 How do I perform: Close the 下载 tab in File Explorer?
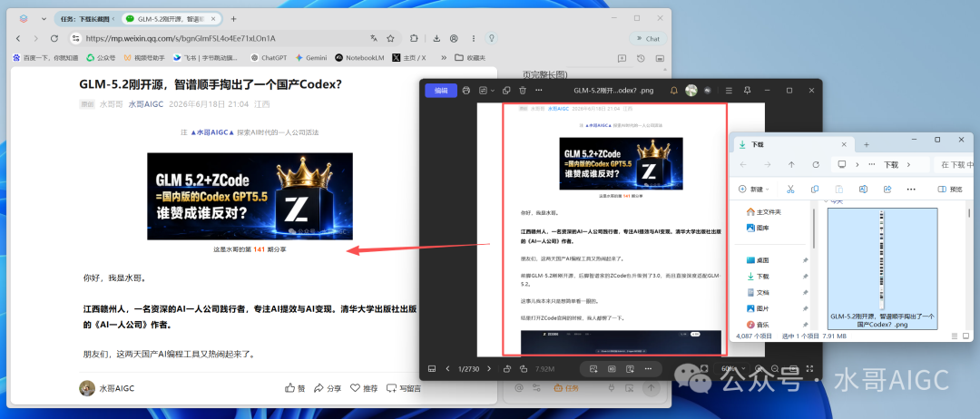tap(842, 144)
